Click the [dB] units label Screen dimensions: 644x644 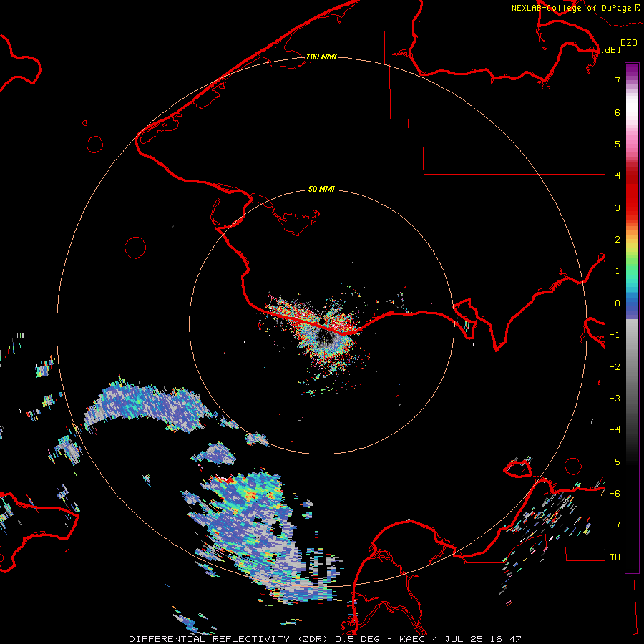click(610, 49)
